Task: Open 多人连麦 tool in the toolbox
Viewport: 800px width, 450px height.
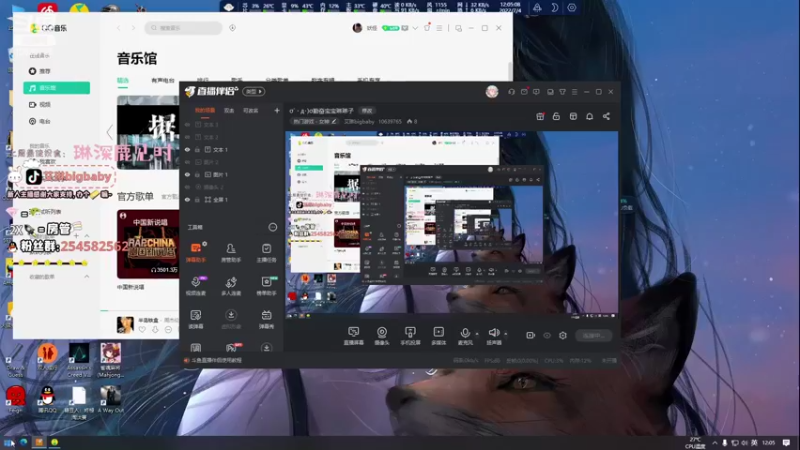Action: [231, 286]
